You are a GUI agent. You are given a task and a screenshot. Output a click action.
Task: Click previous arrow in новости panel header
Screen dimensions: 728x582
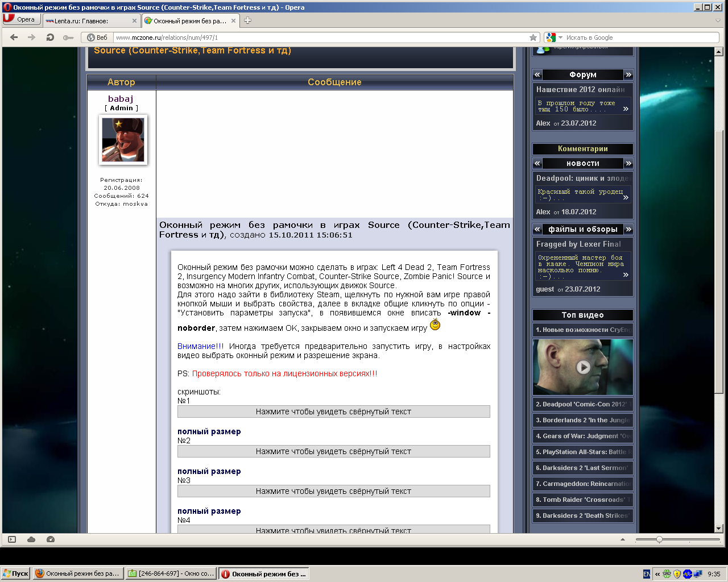pyautogui.click(x=537, y=163)
